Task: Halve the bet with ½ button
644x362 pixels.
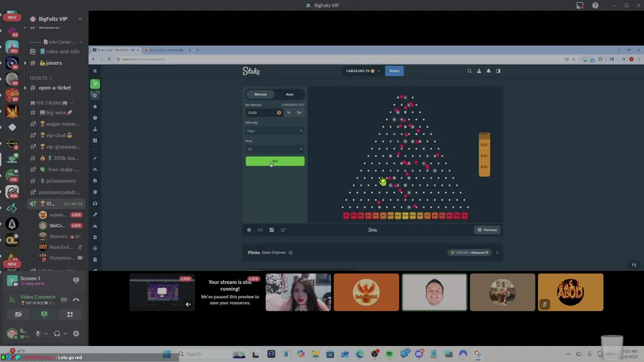Action: pos(288,113)
